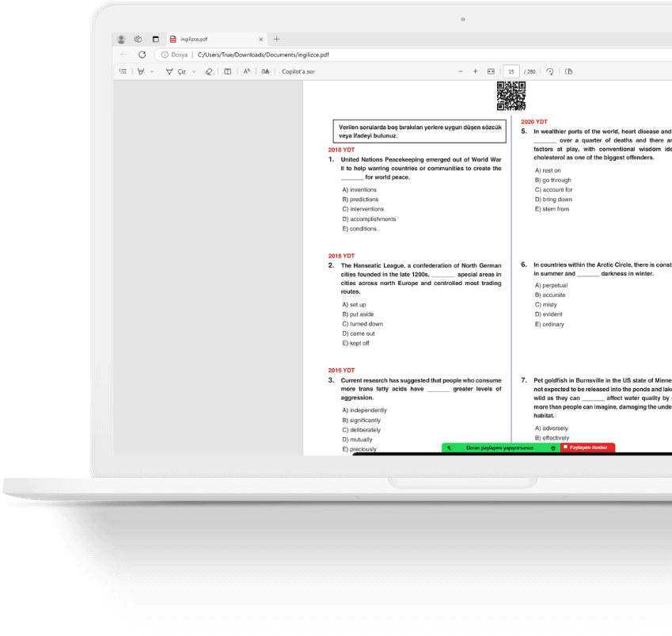Click the page number field showing 15
Screen dimensions: 672x636
[x=511, y=71]
